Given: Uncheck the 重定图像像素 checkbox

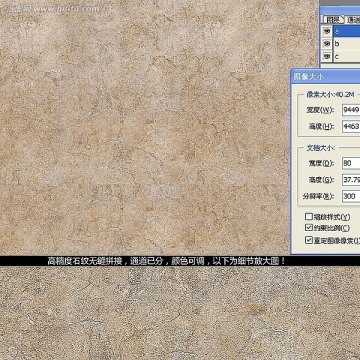Looking at the screenshot, I should pyautogui.click(x=309, y=240).
